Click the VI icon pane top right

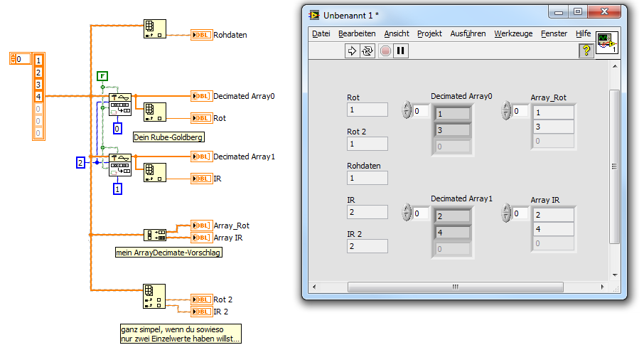607,43
